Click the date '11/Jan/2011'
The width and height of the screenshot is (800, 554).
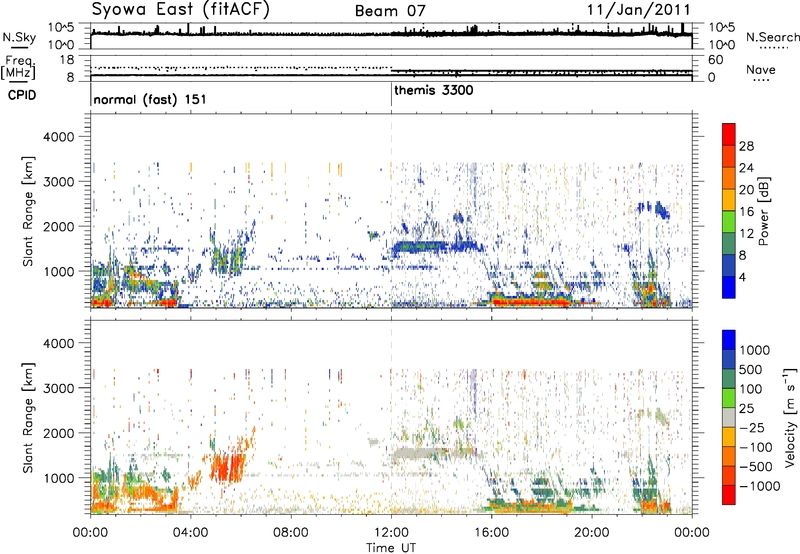tap(639, 9)
